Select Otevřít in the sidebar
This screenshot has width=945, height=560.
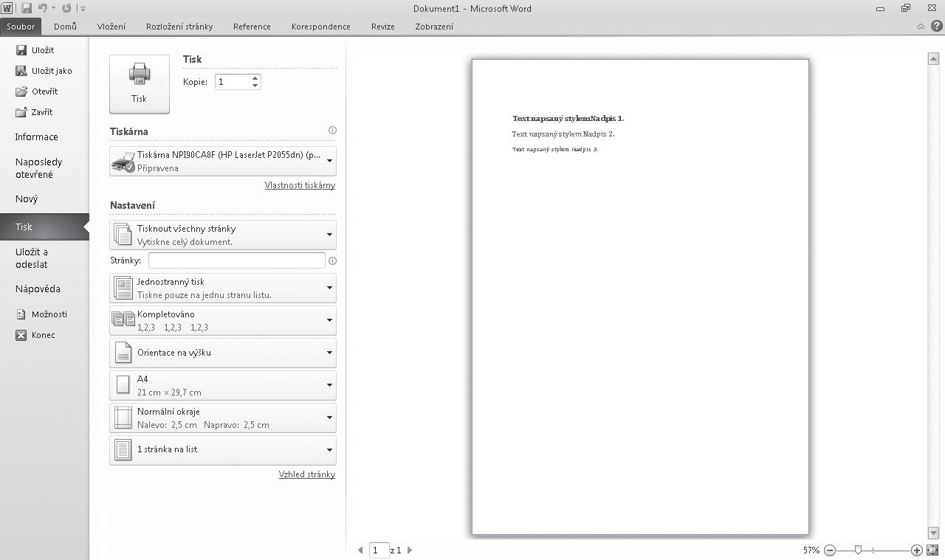37,91
